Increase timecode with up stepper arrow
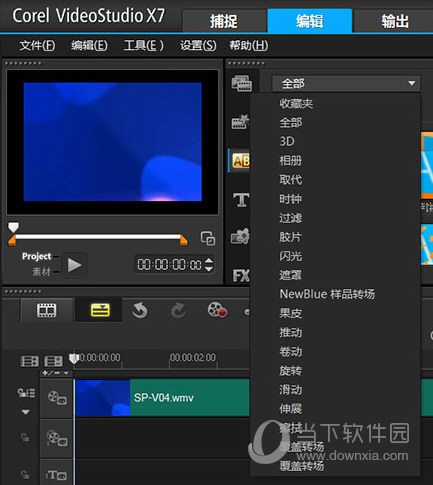 coord(209,261)
